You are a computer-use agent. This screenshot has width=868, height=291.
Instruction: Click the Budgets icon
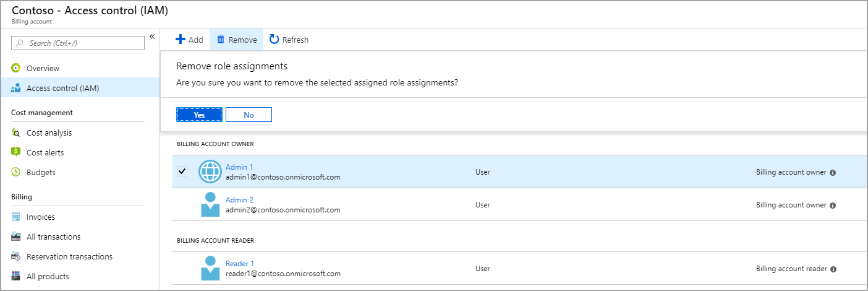(x=16, y=172)
